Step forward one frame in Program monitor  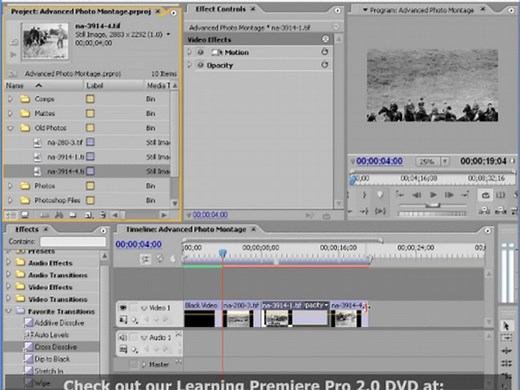pyautogui.click(x=449, y=195)
